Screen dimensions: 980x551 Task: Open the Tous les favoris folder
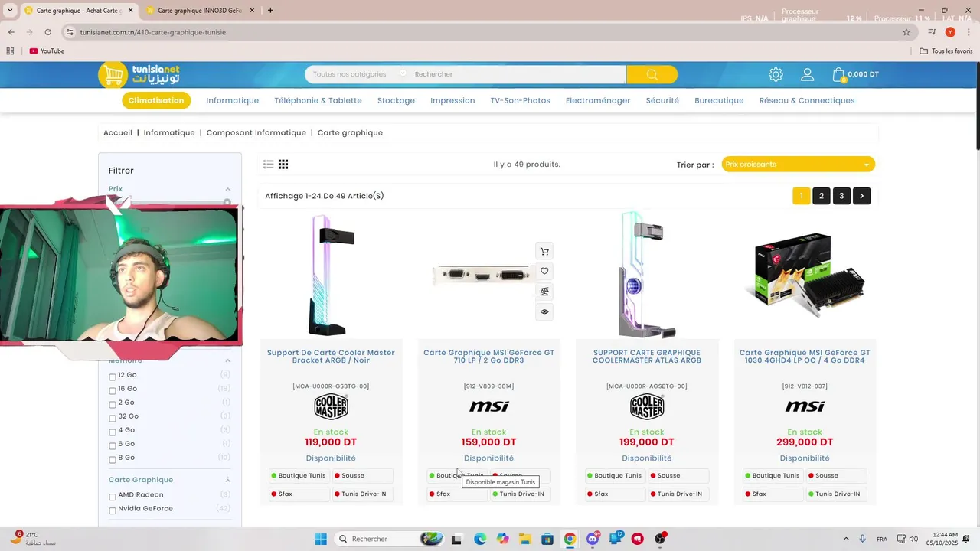pyautogui.click(x=946, y=51)
